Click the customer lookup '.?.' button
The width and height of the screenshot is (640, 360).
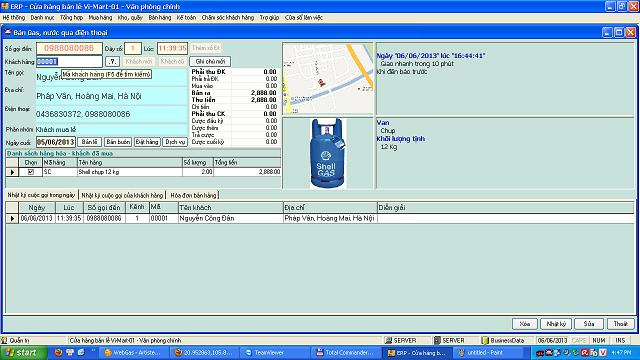(112, 62)
